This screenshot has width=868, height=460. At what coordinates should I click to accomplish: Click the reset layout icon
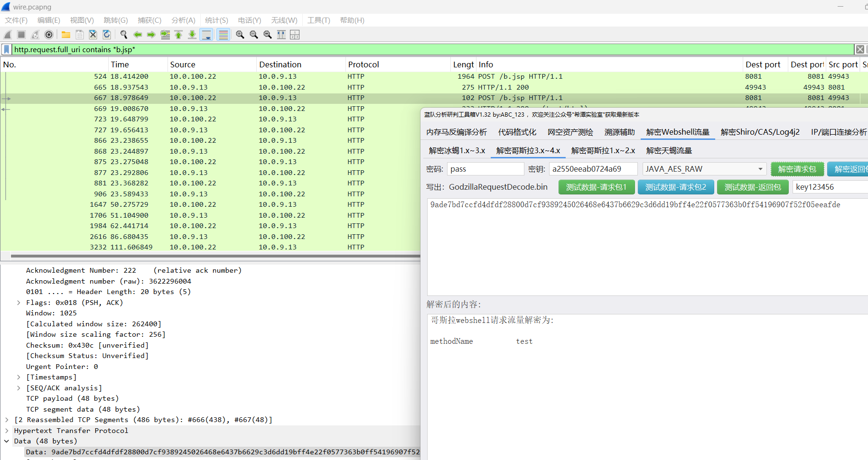(x=295, y=35)
